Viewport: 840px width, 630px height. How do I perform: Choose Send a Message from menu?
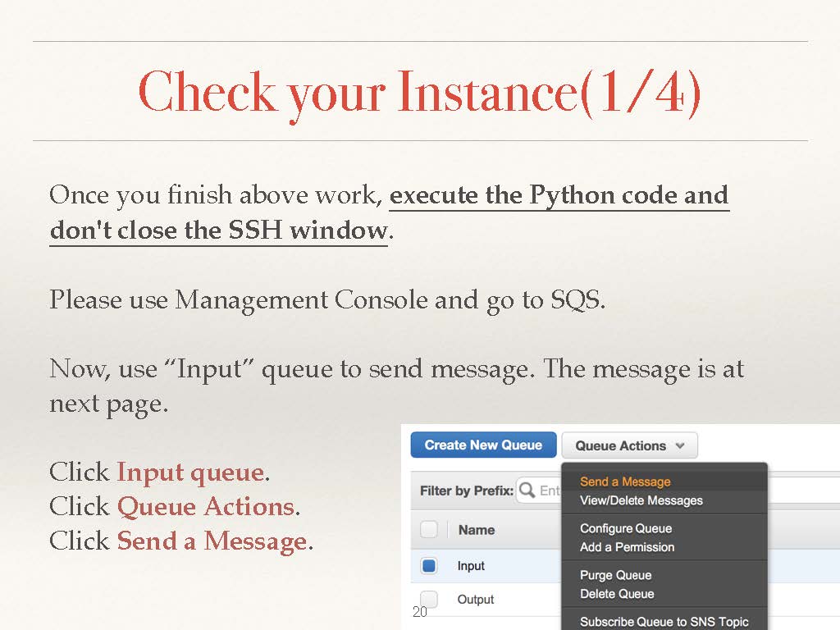point(625,482)
